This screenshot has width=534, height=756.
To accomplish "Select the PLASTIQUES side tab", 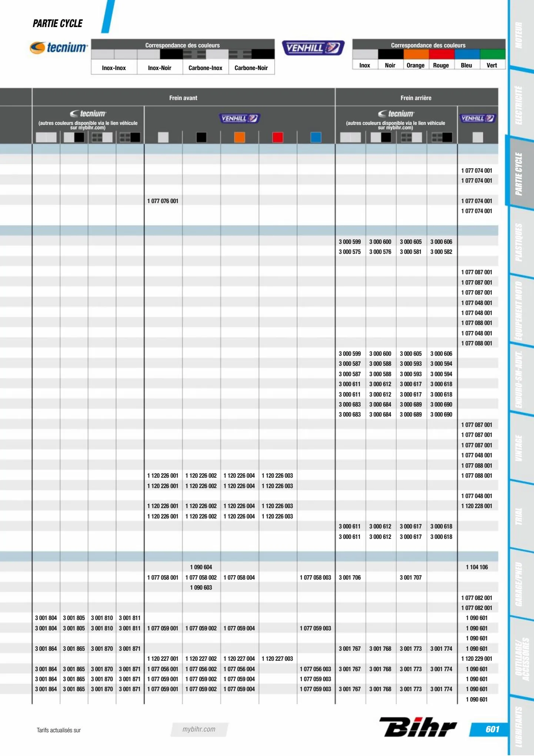I will (519, 242).
